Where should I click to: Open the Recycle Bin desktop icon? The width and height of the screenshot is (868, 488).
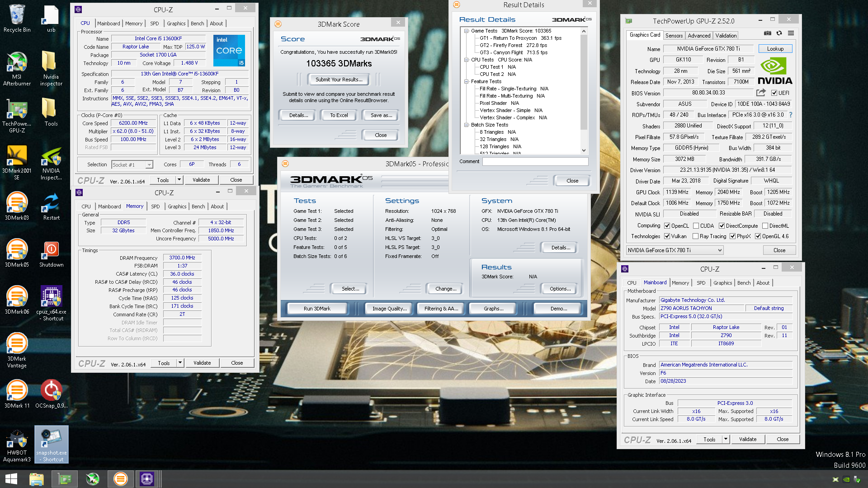(x=17, y=19)
